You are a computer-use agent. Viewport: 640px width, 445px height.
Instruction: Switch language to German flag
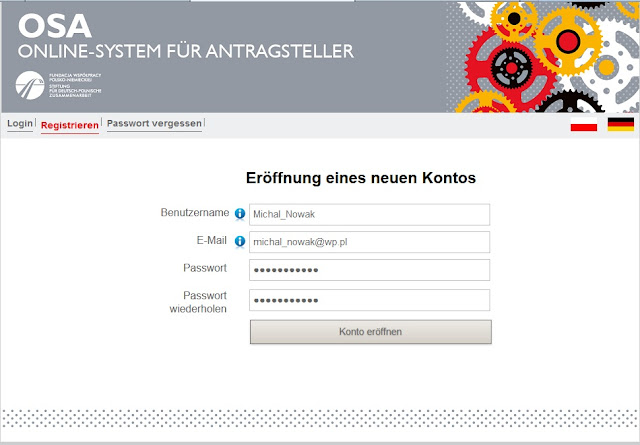click(620, 124)
